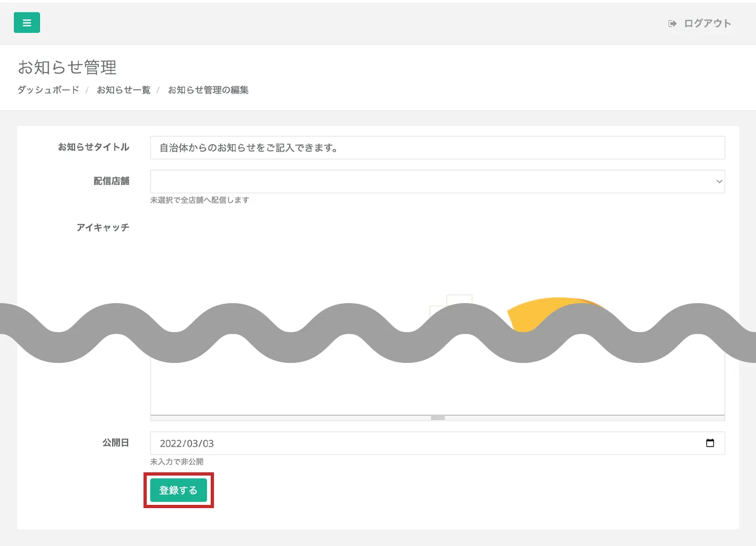Click the お知らせ管理 page heading
756x546 pixels.
pyautogui.click(x=67, y=67)
